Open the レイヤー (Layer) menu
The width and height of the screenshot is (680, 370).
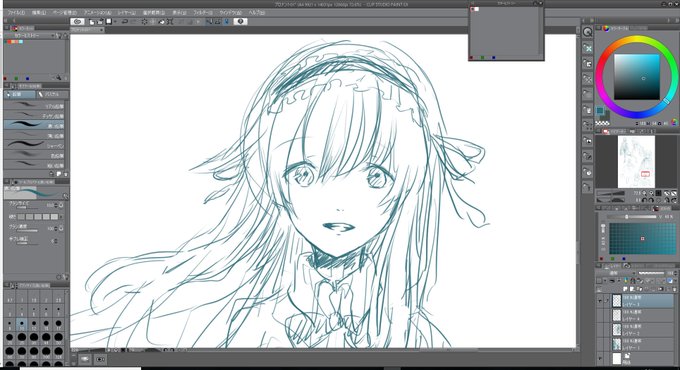click(126, 13)
